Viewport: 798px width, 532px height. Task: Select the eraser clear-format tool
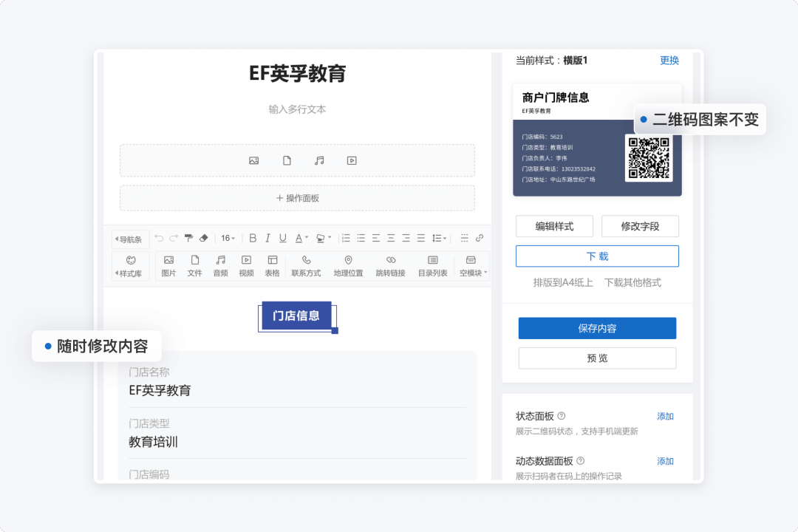[x=204, y=238]
